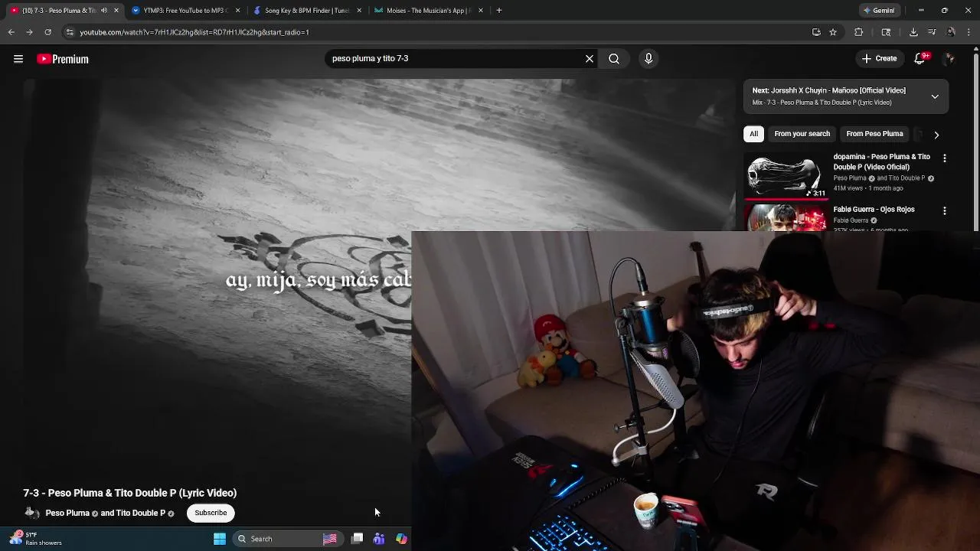This screenshot has width=980, height=551.
Task: Click the 7-3 lyric video title text
Action: point(129,493)
